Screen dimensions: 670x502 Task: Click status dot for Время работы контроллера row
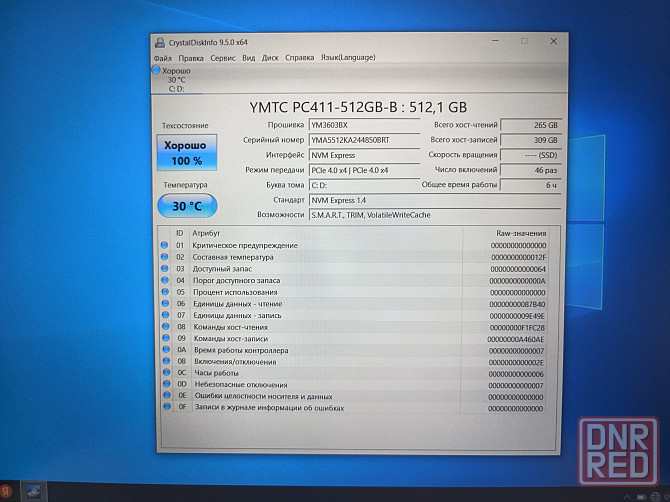click(166, 349)
